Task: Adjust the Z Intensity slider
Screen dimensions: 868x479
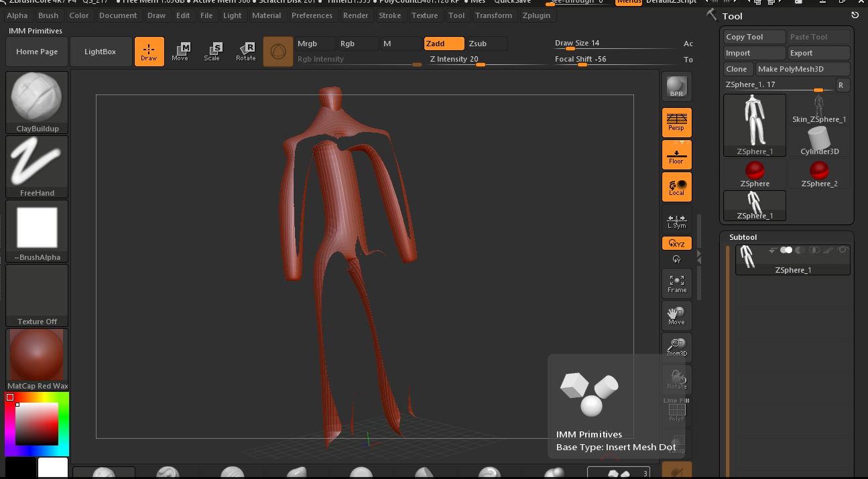Action: pyautogui.click(x=489, y=60)
